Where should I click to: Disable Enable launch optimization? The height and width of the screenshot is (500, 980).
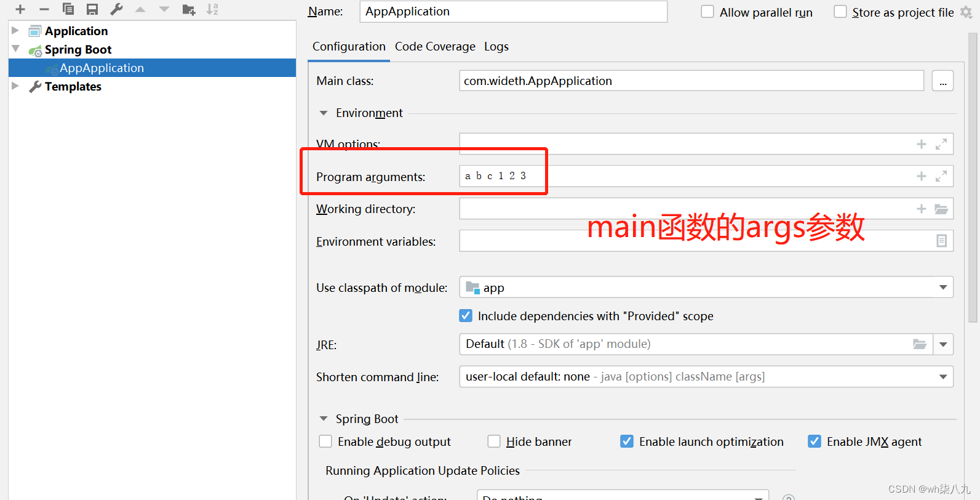pos(627,442)
